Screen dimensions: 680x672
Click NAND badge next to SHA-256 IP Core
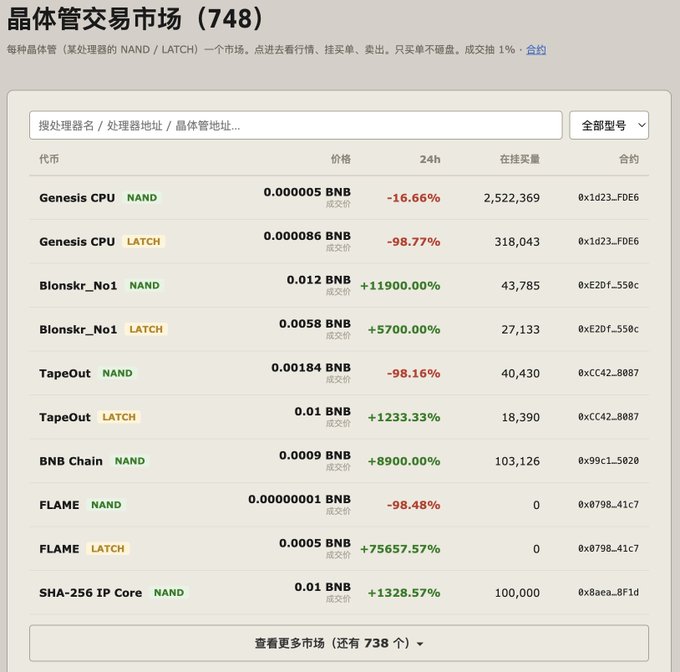coord(169,592)
